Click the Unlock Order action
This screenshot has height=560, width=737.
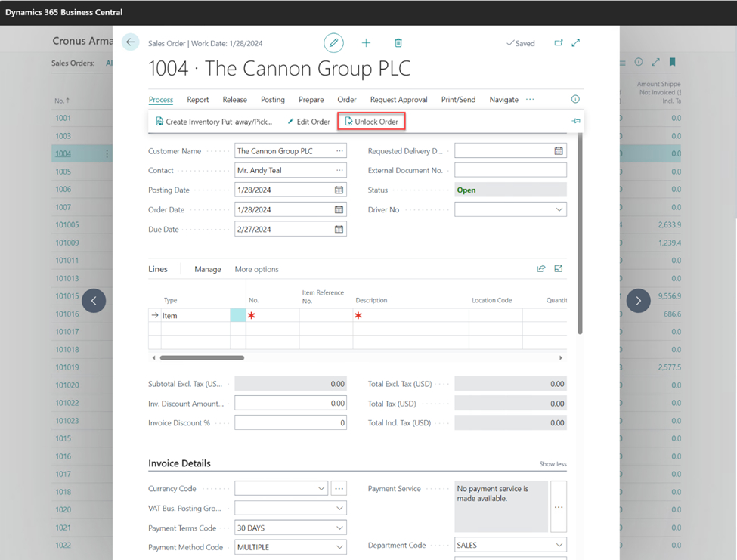(x=371, y=122)
